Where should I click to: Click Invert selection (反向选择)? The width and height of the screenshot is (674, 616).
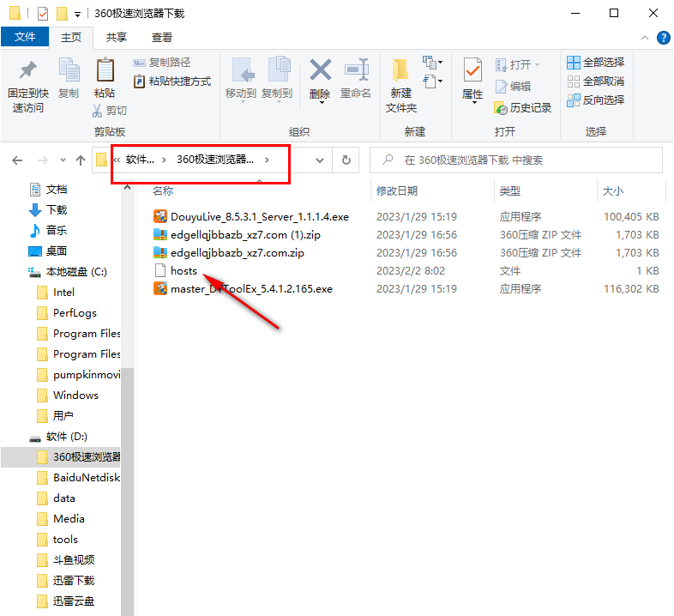click(x=596, y=100)
